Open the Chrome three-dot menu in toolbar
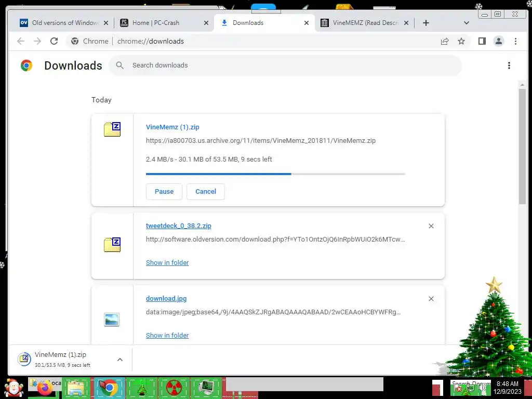Screen dimensions: 532x399 click(515, 41)
